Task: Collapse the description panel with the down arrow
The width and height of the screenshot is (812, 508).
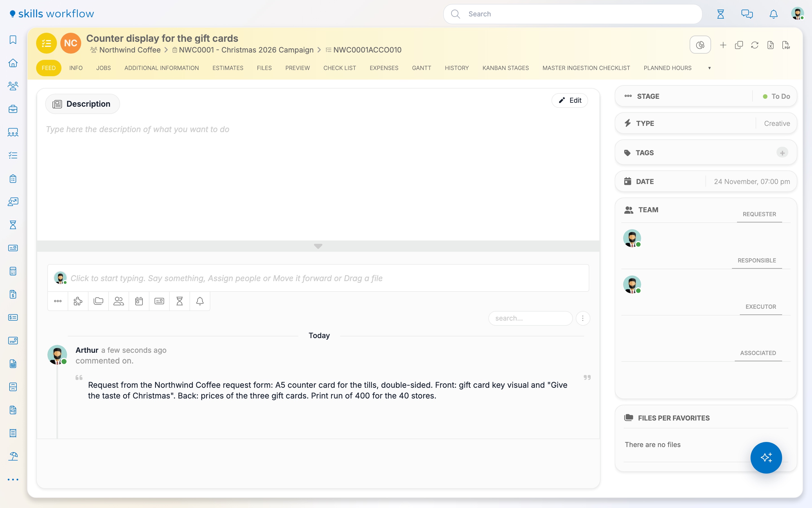Action: 318,246
